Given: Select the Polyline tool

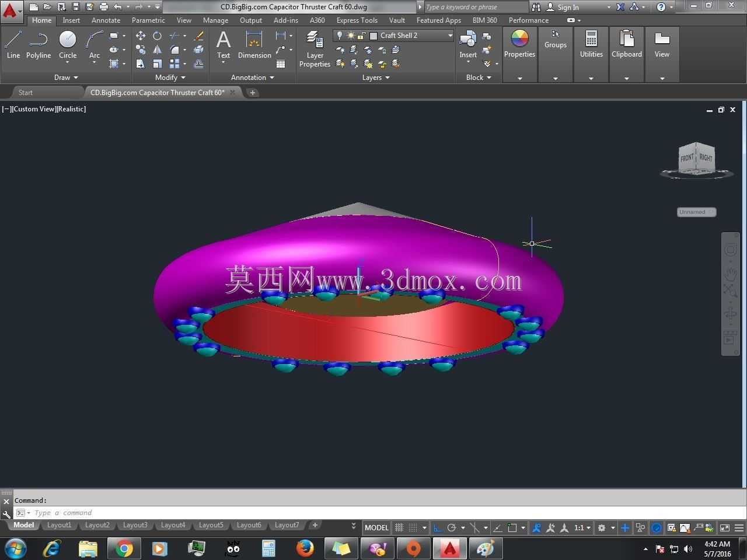Looking at the screenshot, I should [x=39, y=45].
